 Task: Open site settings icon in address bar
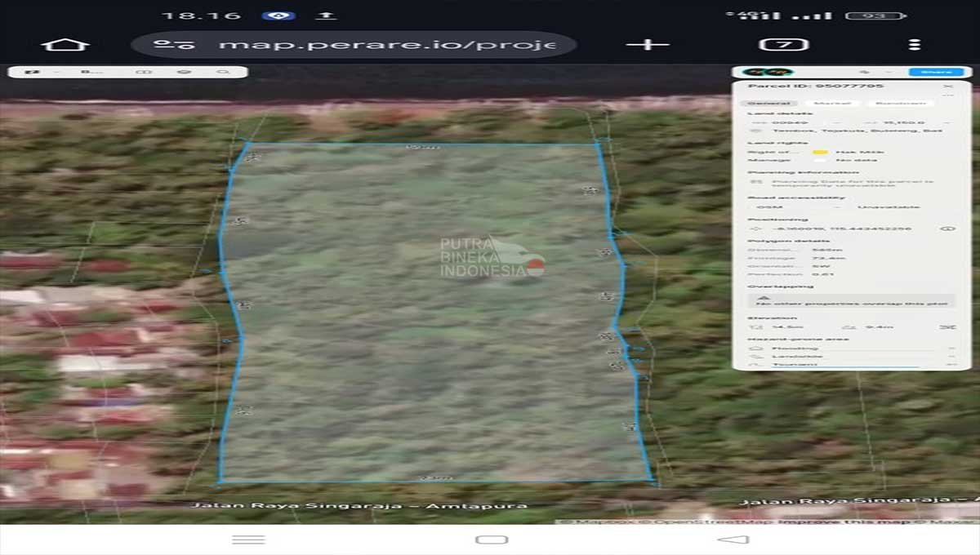174,44
